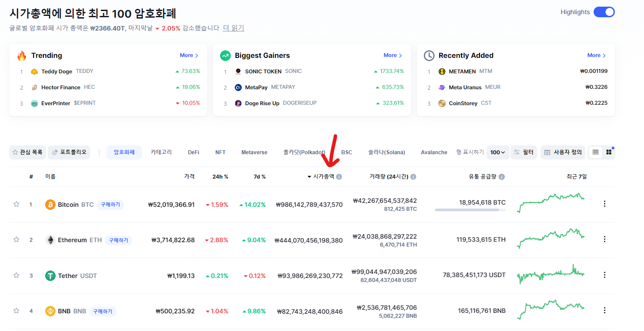Click the CoinStorey coin icon
The height and width of the screenshot is (331, 644).
(x=442, y=103)
